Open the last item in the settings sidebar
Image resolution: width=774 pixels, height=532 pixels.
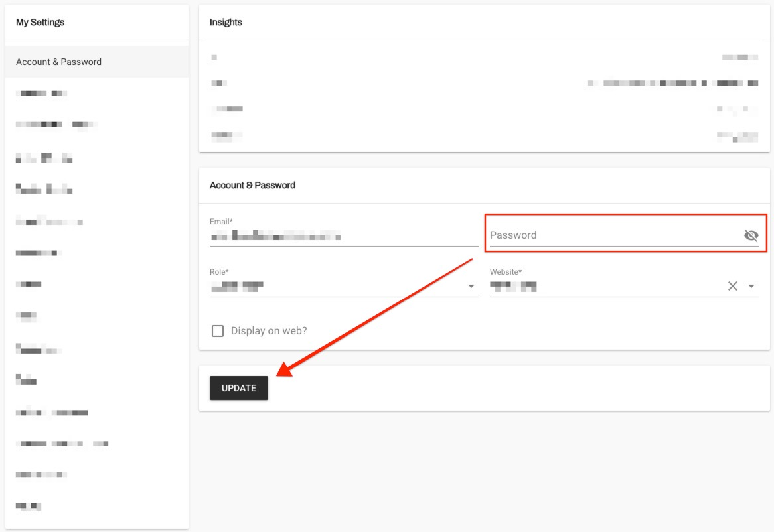coord(29,506)
